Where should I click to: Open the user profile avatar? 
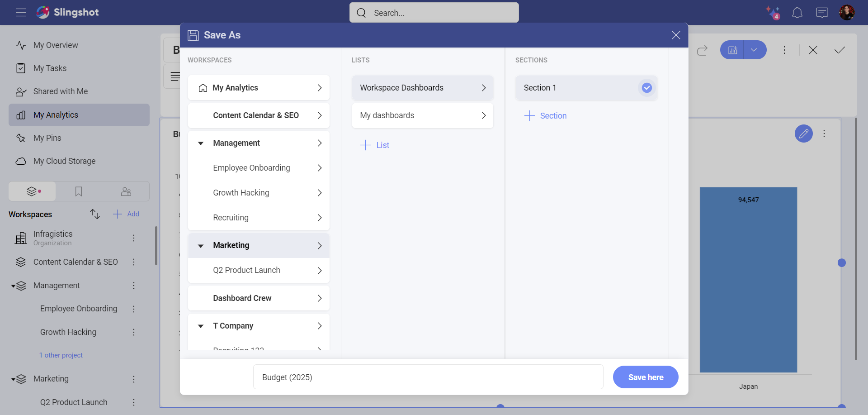click(847, 13)
